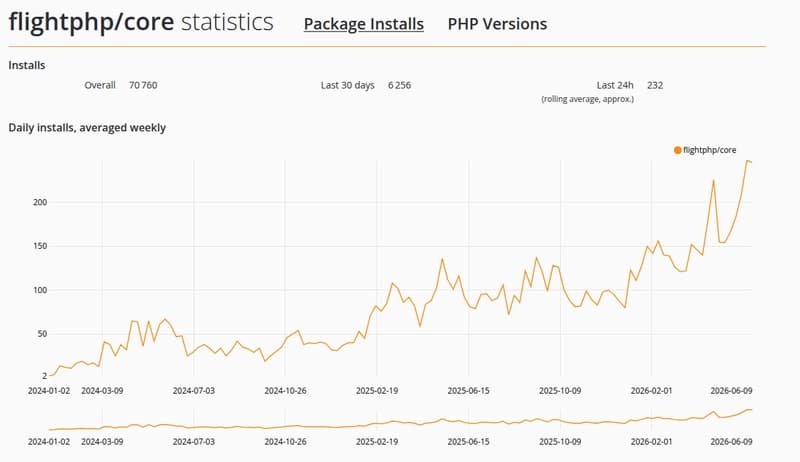This screenshot has width=800, height=462.
Task: Select the Overall installs value 70 760
Action: (143, 85)
